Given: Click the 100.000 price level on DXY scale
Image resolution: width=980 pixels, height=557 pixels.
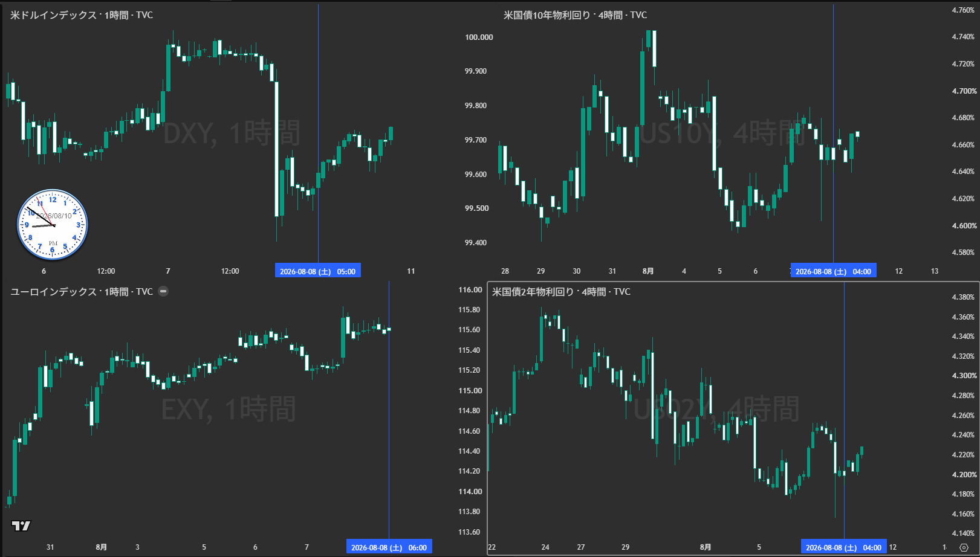Looking at the screenshot, I should 479,37.
